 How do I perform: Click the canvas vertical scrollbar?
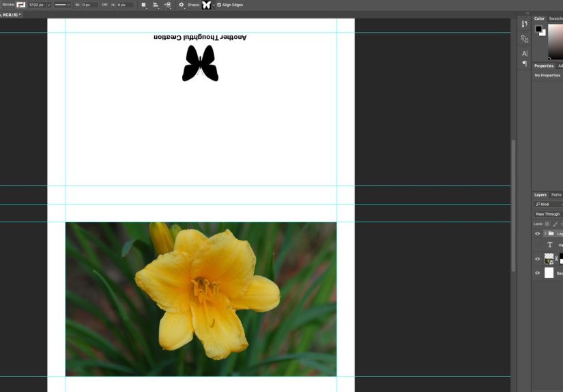point(513,205)
